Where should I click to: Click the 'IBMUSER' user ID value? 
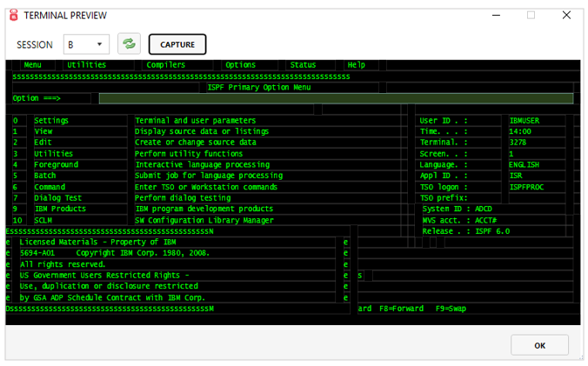(525, 121)
